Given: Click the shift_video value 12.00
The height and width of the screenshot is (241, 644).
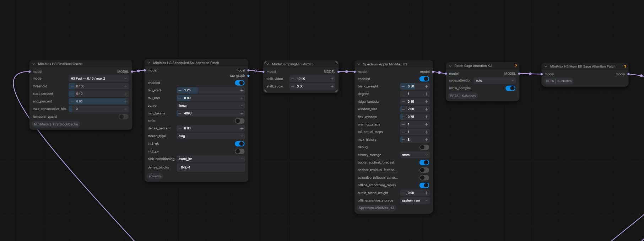Looking at the screenshot, I should point(301,79).
